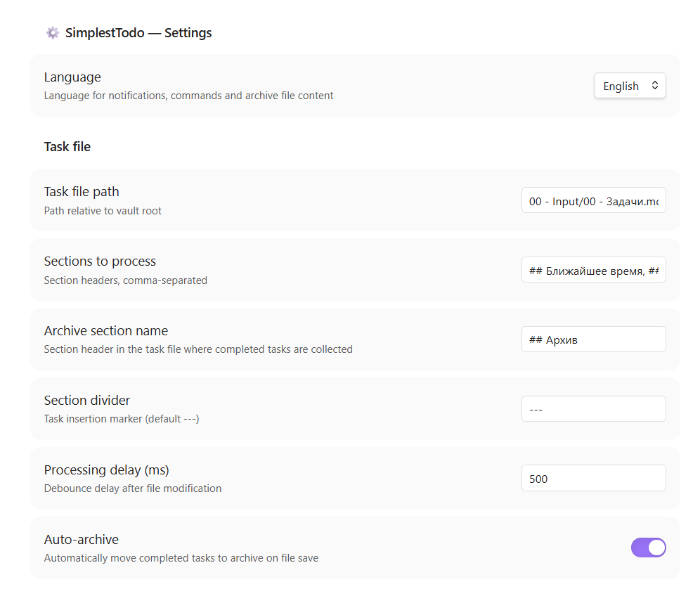Click the Processing delay field showing 500
Viewport: 700px width, 589px height.
[x=593, y=478]
